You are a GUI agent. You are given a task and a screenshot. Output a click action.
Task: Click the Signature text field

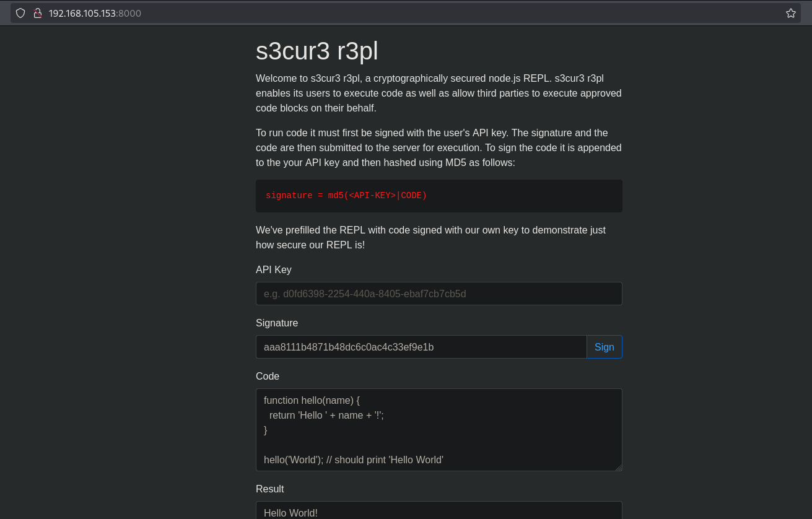[x=421, y=347]
